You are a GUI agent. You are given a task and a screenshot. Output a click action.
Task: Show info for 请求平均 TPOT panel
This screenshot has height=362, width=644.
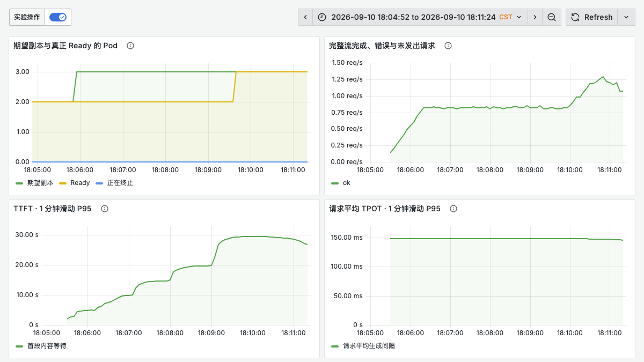click(x=453, y=209)
